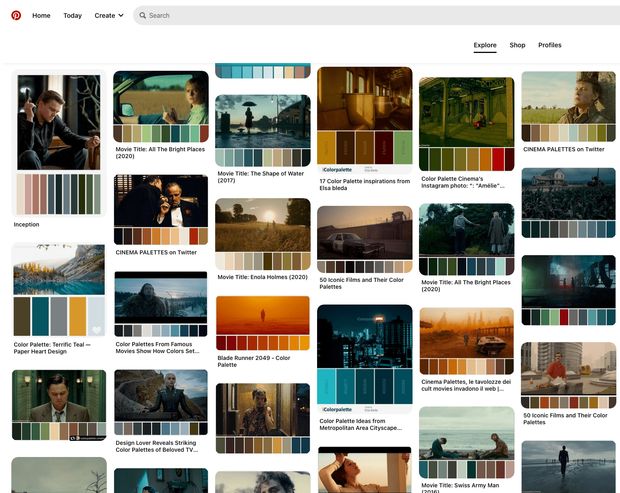620x493 pixels.
Task: Open the Today menu item
Action: tap(73, 15)
